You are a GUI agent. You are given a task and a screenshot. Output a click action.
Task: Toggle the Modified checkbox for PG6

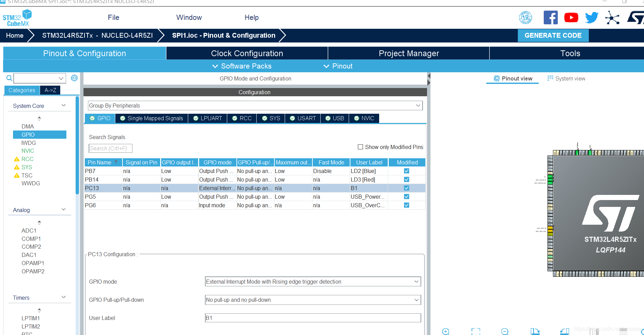pyautogui.click(x=407, y=205)
